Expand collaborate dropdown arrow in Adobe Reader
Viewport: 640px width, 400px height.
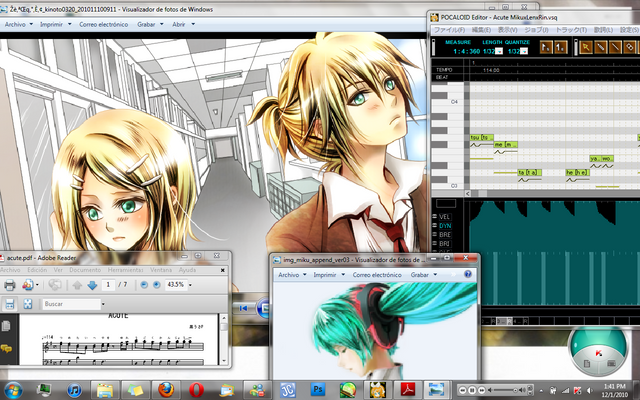pyautogui.click(x=37, y=284)
